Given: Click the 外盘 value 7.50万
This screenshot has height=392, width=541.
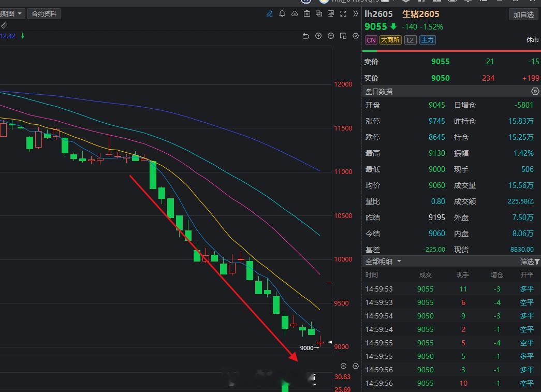Looking at the screenshot, I should (523, 217).
